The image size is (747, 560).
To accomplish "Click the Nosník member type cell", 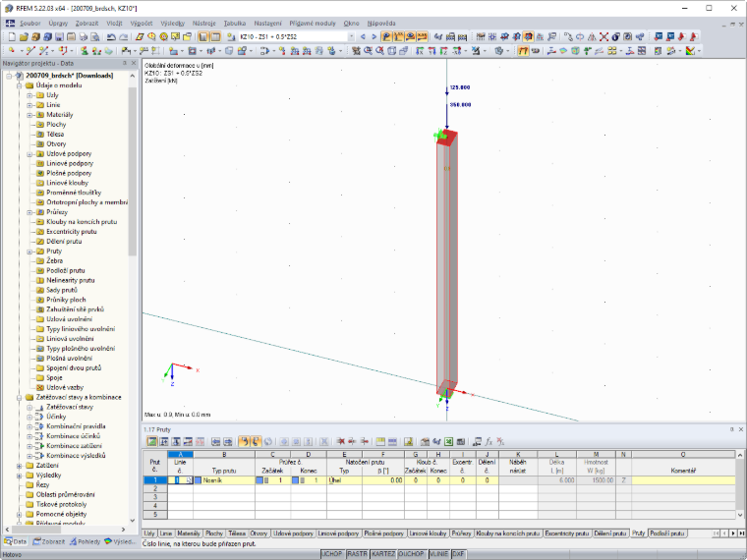I will coord(224,480).
